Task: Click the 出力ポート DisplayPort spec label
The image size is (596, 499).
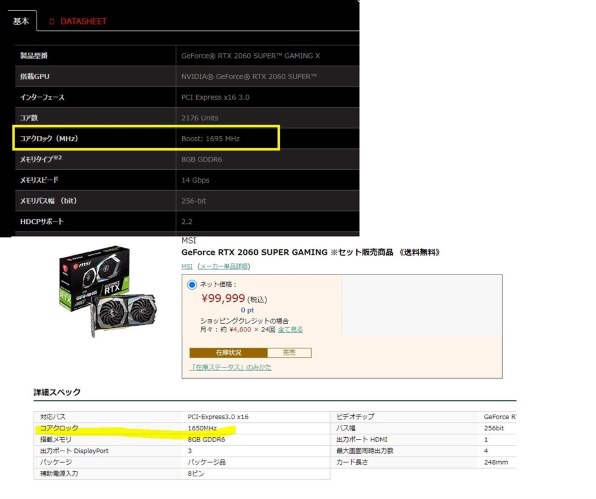Action: click(x=74, y=451)
